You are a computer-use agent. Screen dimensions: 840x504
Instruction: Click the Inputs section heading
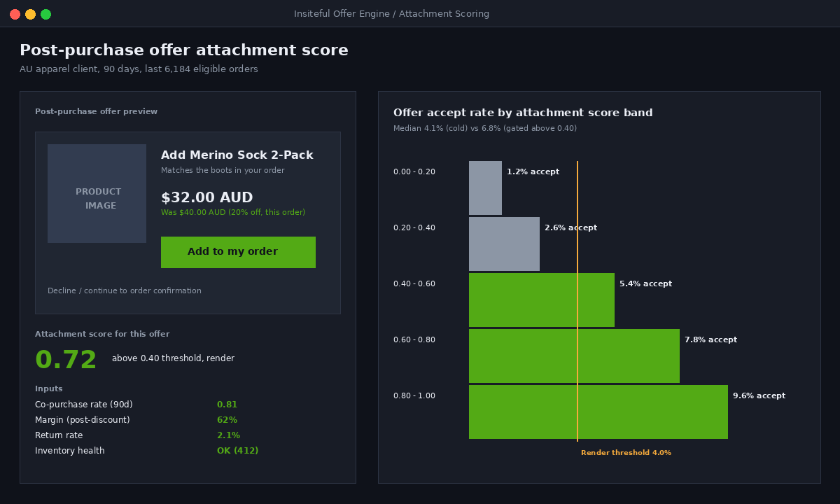point(48,388)
